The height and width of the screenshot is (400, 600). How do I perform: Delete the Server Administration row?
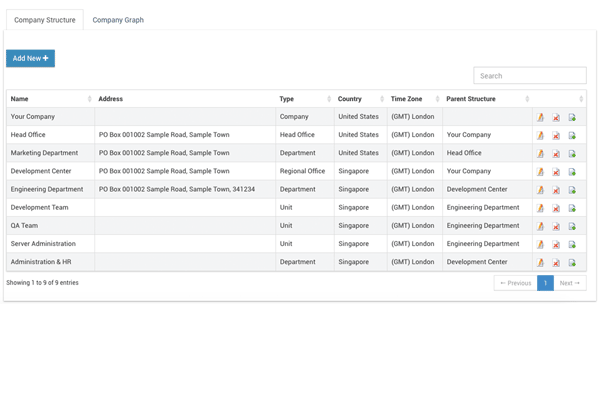click(556, 244)
